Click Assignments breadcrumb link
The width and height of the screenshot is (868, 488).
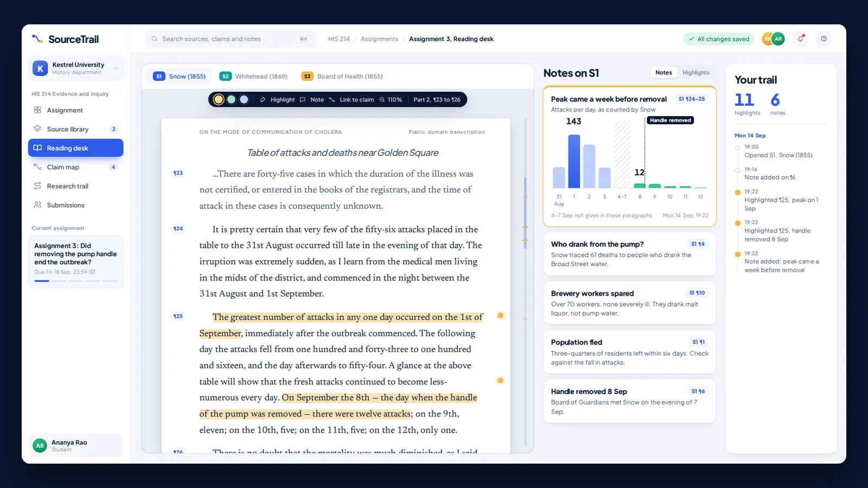point(379,39)
